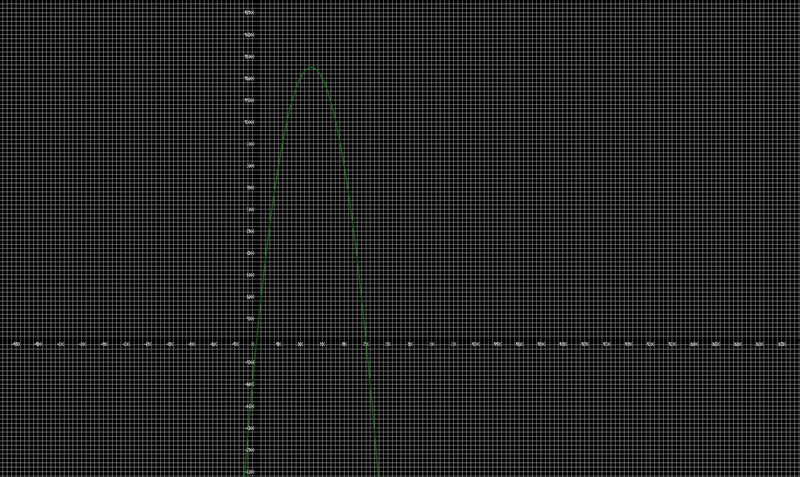Click the second y-axis label from the top
Viewport: 800px width, 477px height.
coord(249,35)
